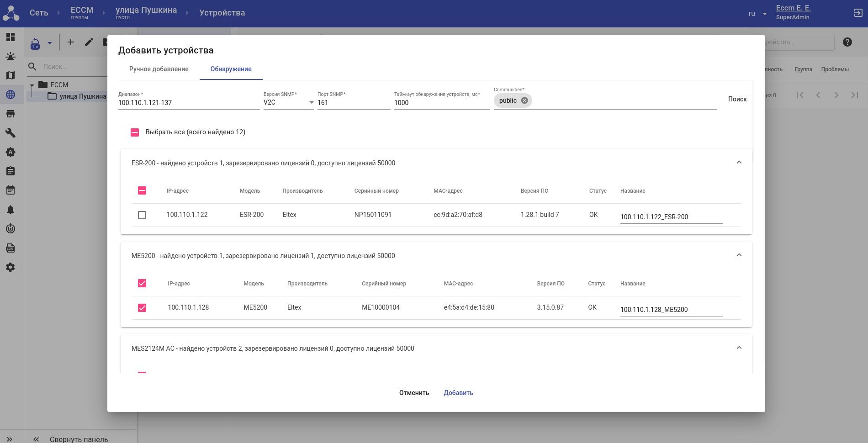The height and width of the screenshot is (443, 868).
Task: Click the logout icon in header
Action: (858, 13)
